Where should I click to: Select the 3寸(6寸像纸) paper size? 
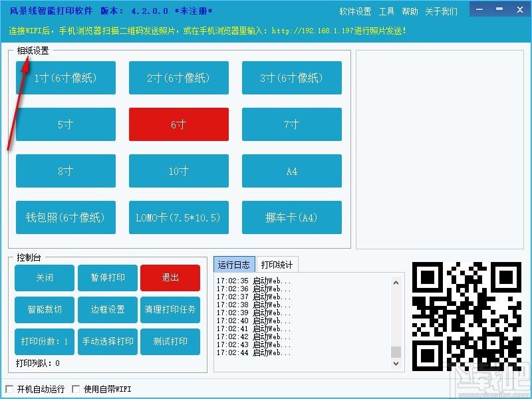pyautogui.click(x=291, y=78)
